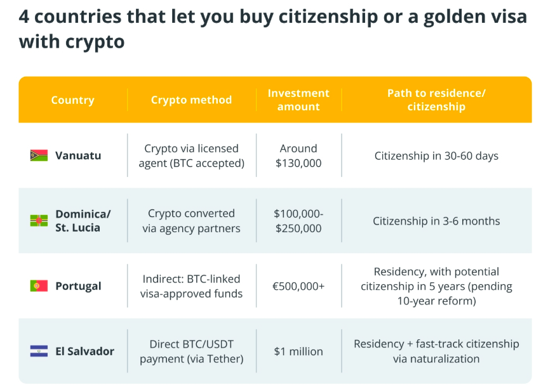Click the Country column header
This screenshot has height=392, width=548.
pos(72,100)
